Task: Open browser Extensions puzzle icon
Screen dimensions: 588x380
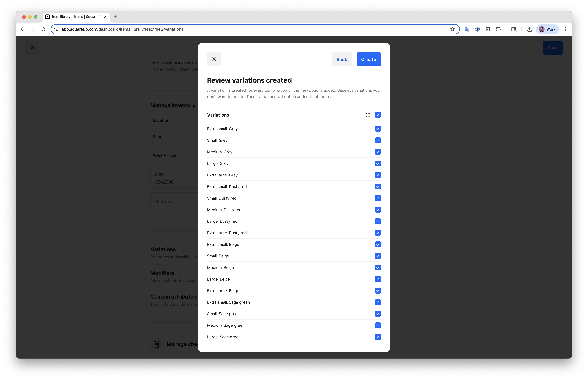Action: click(498, 29)
